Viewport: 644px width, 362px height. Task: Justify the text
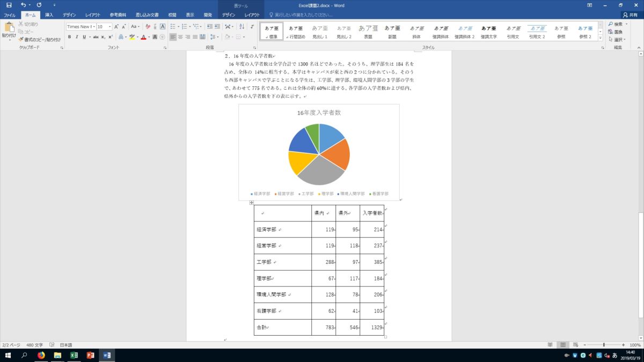(x=195, y=37)
